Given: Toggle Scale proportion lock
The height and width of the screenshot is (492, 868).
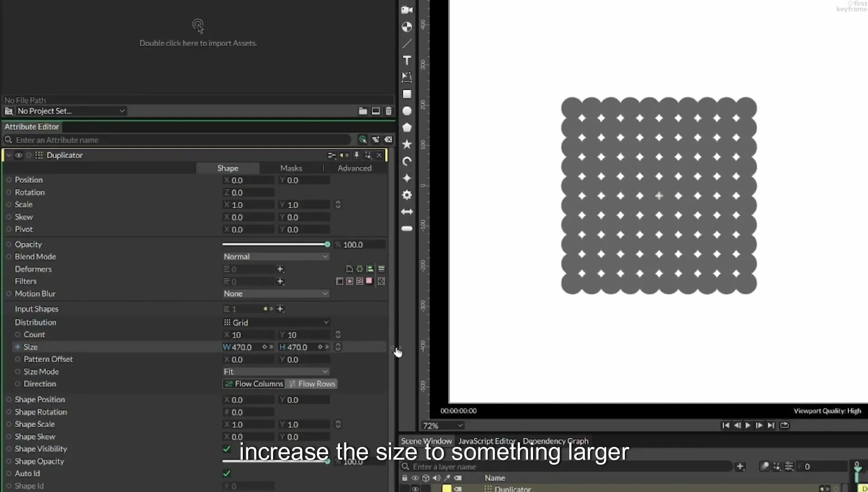Looking at the screenshot, I should click(x=338, y=205).
